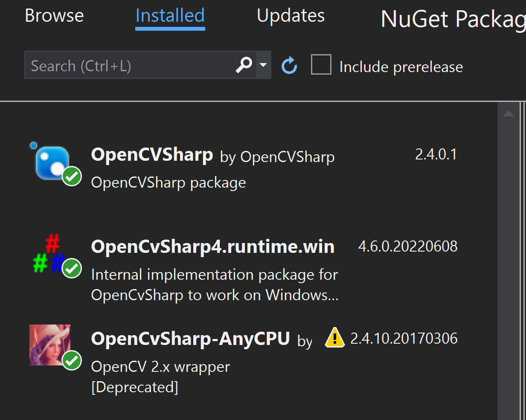Open the search options dropdown arrow
Viewport: 526px width, 420px height.
click(x=264, y=65)
